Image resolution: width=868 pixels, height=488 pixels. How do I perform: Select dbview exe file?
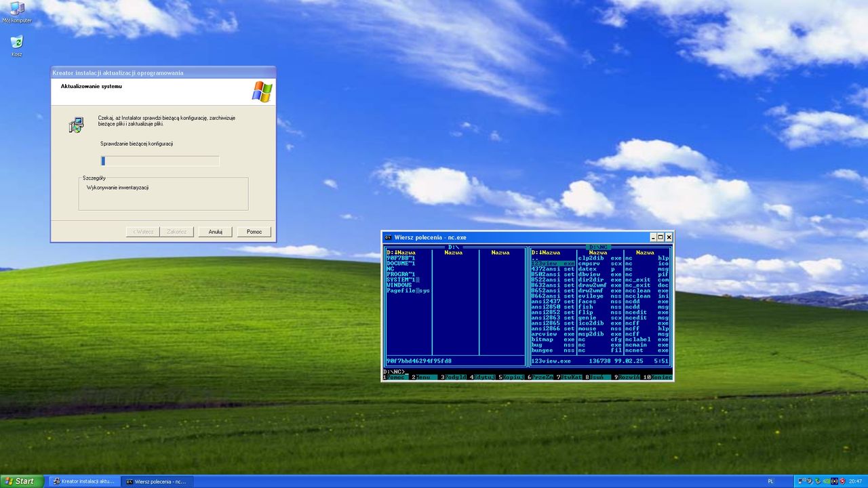point(599,274)
